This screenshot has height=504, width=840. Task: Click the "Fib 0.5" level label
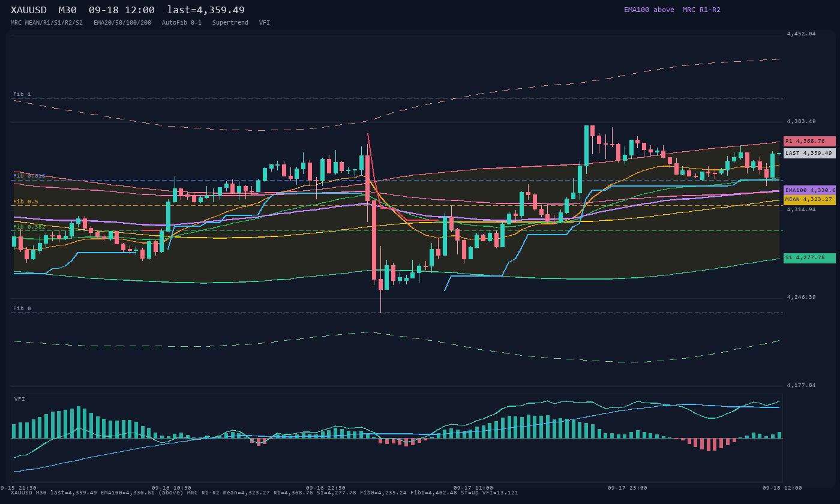pos(26,202)
